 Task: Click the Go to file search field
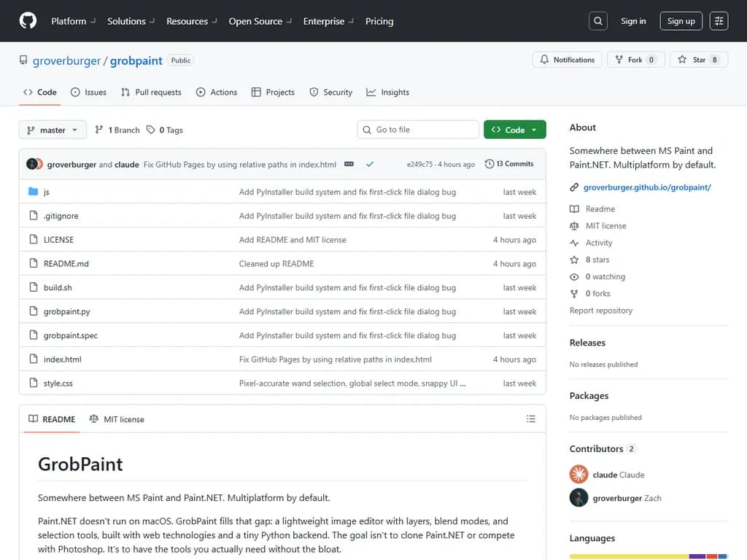click(418, 130)
